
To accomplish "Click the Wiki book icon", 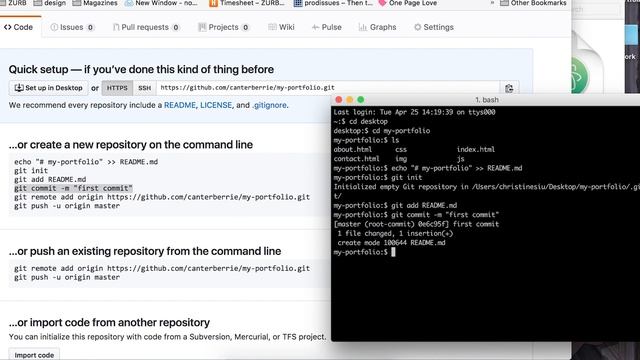I will pyautogui.click(x=272, y=27).
